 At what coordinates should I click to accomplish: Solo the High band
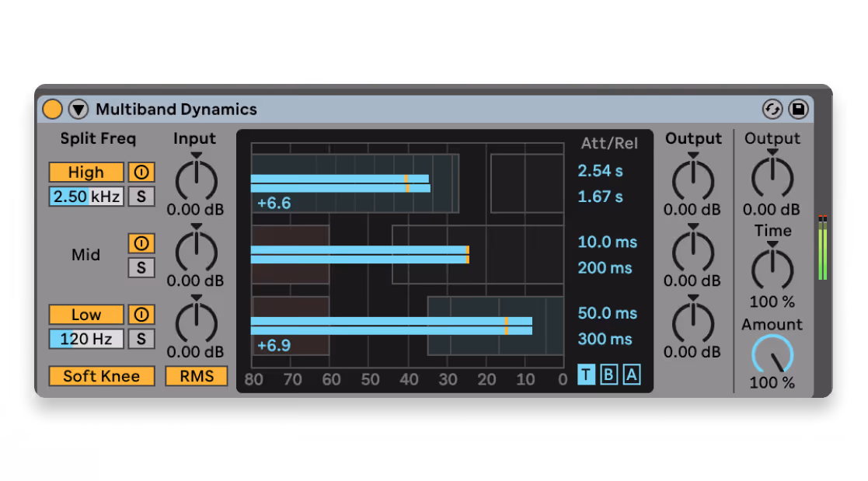141,197
